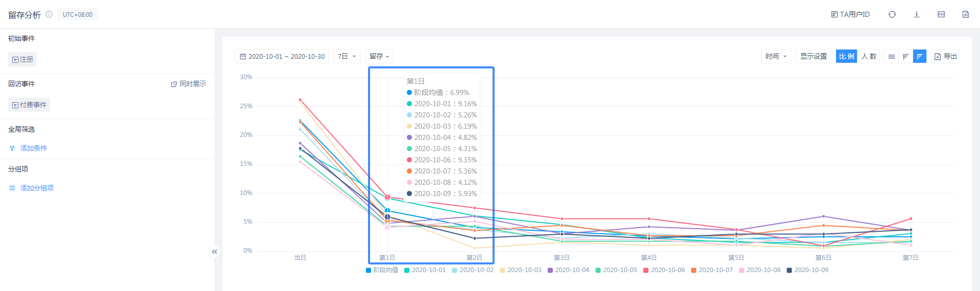The height and width of the screenshot is (291, 980).
Task: Open the date range picker 2020-10-01 ~ 2020-10-30
Action: (x=282, y=56)
